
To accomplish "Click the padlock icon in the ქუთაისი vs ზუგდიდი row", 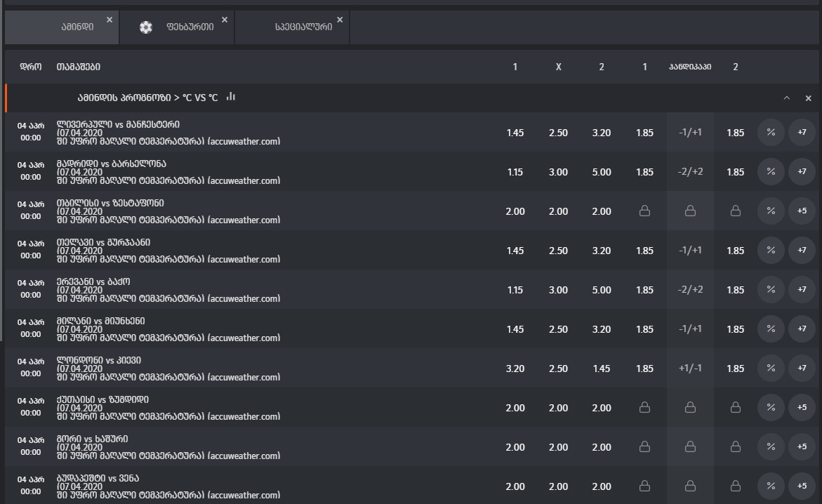I will point(644,407).
